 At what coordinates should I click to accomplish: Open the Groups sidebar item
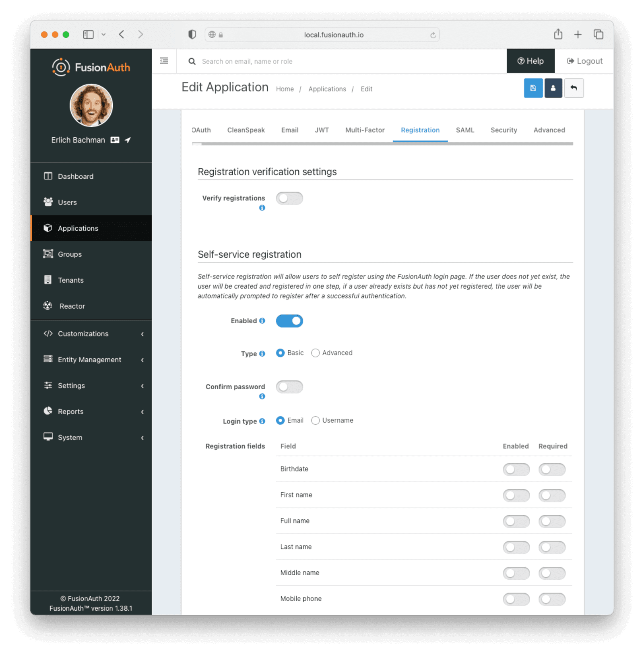pos(91,254)
